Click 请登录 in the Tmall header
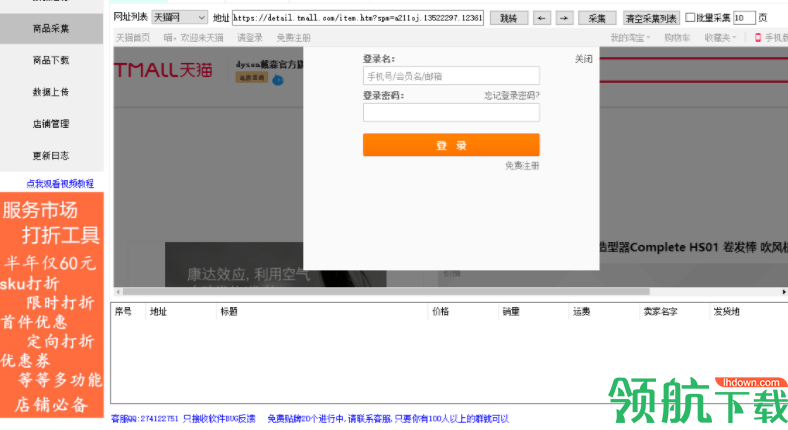This screenshot has height=430, width=788. click(x=250, y=38)
